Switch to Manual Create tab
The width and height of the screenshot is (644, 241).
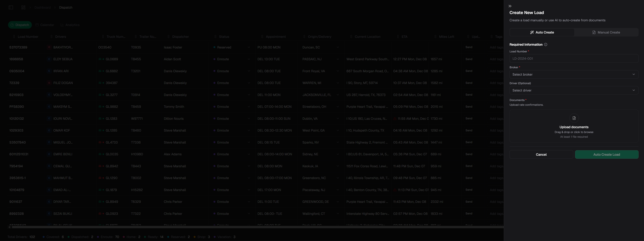(606, 33)
